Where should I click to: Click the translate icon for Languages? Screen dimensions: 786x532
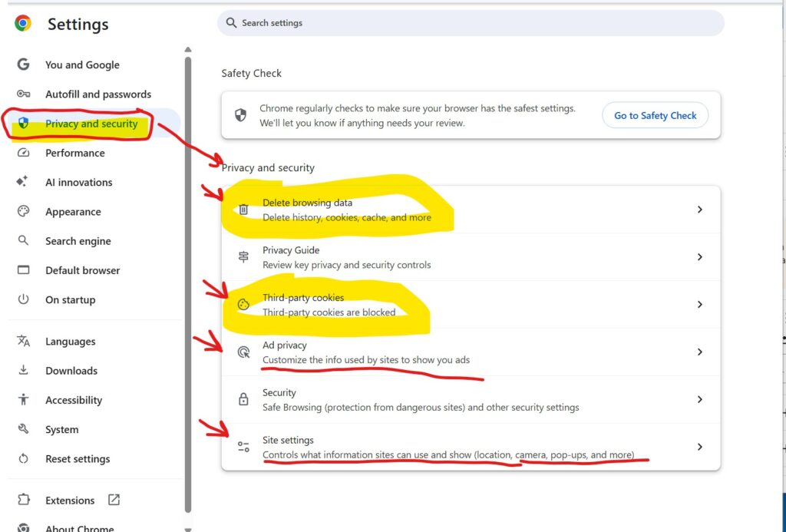(23, 341)
